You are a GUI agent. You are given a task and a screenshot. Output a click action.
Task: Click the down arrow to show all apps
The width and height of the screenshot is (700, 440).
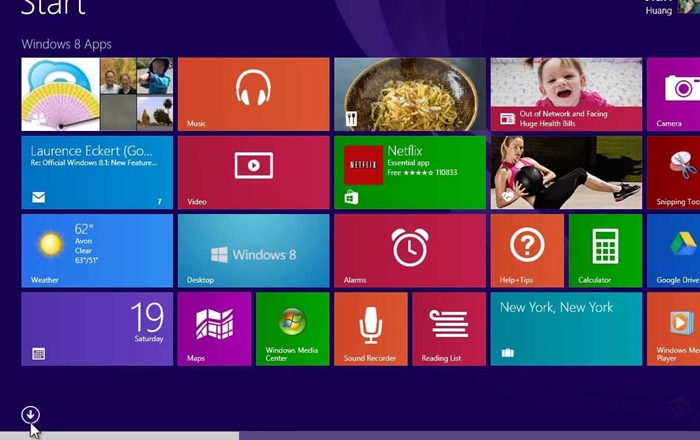point(30,415)
